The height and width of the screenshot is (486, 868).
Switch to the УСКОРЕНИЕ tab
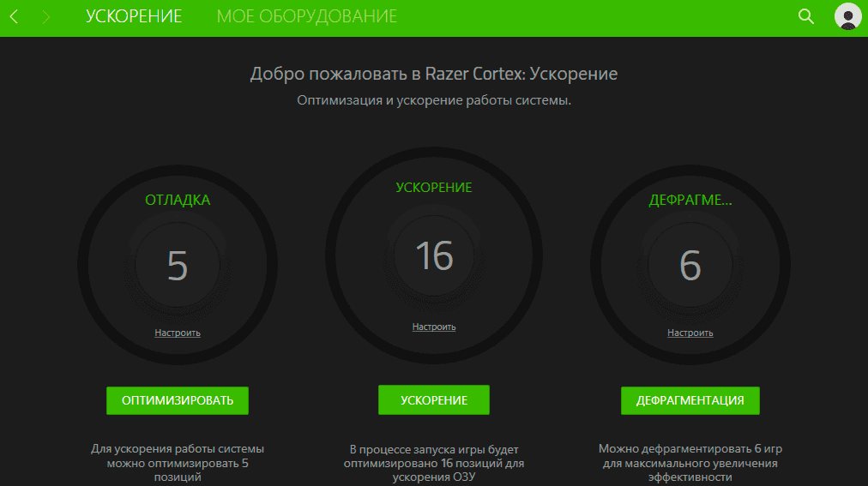[x=134, y=16]
